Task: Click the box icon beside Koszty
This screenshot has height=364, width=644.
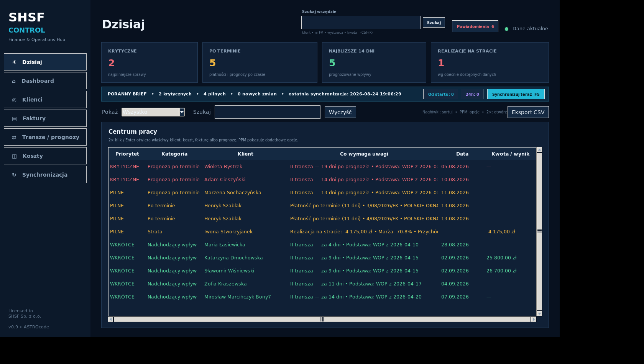Action: tap(14, 156)
